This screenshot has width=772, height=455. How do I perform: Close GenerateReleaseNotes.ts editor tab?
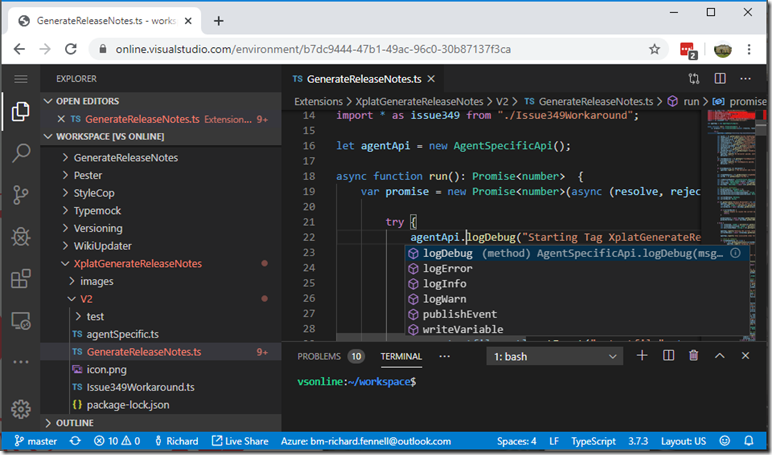click(431, 79)
